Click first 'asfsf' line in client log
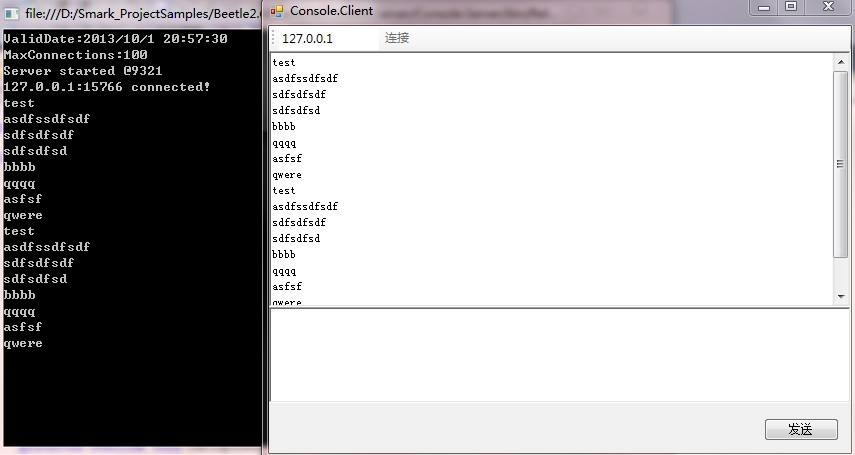This screenshot has height=455, width=855. (287, 159)
